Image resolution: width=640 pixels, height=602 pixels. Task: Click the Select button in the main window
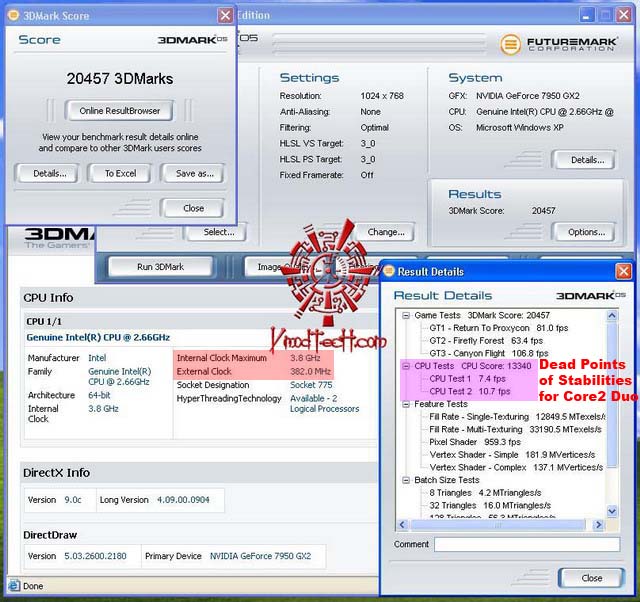pos(218,232)
